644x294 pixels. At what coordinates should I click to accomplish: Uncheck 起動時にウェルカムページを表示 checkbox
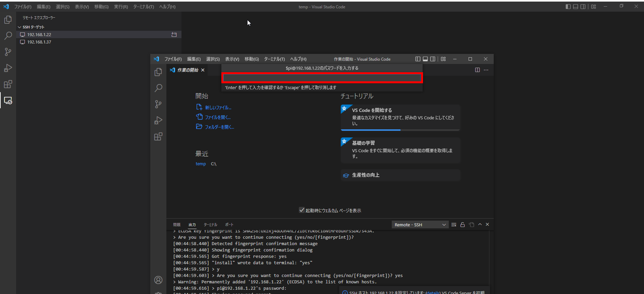(302, 210)
